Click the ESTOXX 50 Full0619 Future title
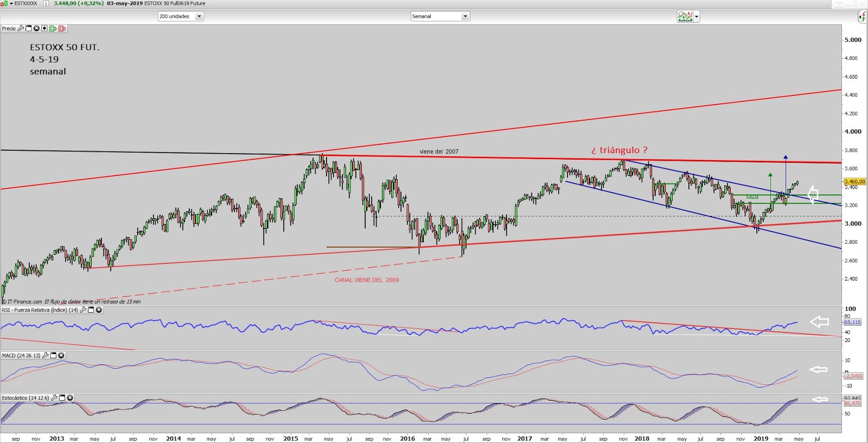 click(x=175, y=3)
